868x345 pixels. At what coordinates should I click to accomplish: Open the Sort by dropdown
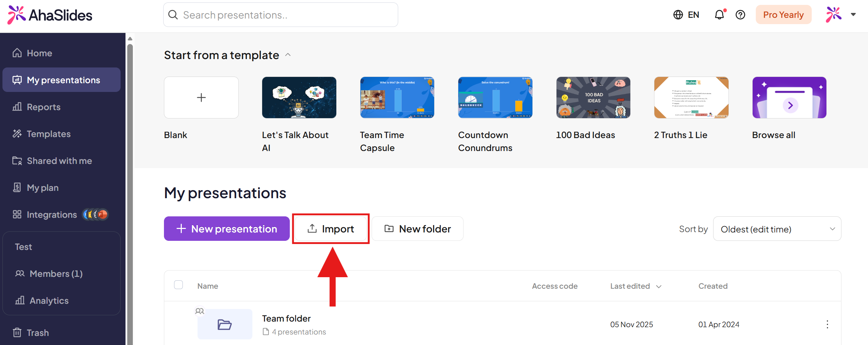[x=777, y=229]
